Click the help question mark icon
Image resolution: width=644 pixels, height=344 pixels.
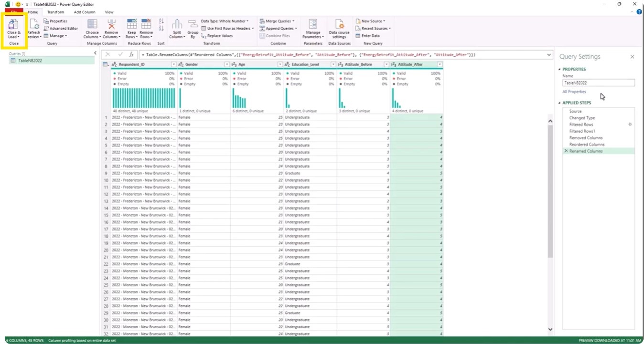[x=639, y=12]
